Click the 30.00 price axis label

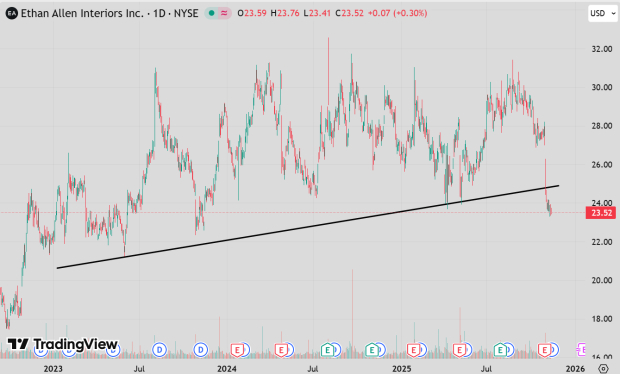[602, 87]
